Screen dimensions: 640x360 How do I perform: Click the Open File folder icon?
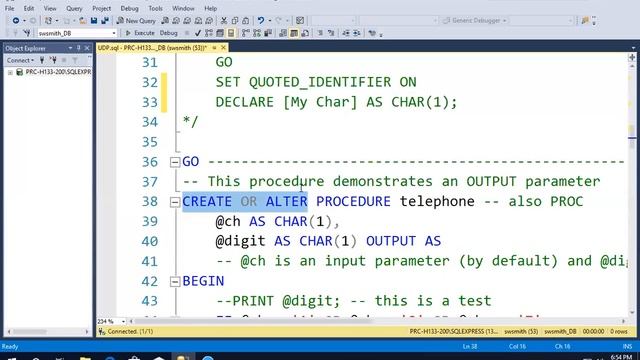(x=83, y=20)
